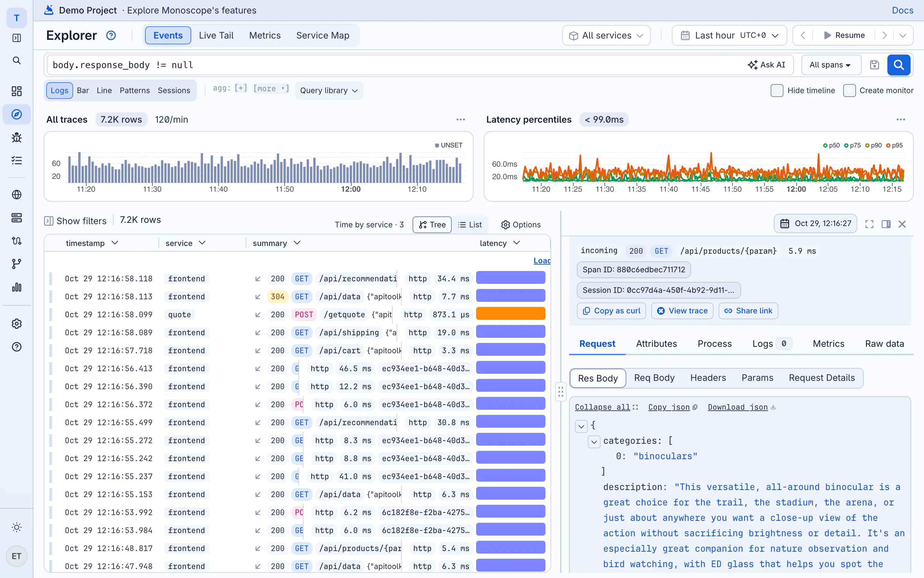Open the Attributes tab in detail panel
Viewport: 924px width, 578px height.
[656, 344]
